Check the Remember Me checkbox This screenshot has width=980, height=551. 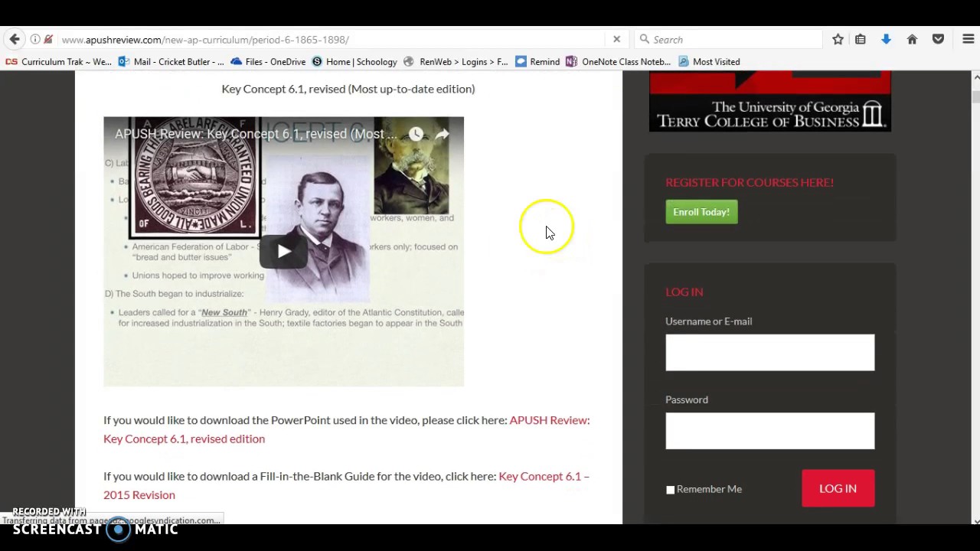(671, 490)
